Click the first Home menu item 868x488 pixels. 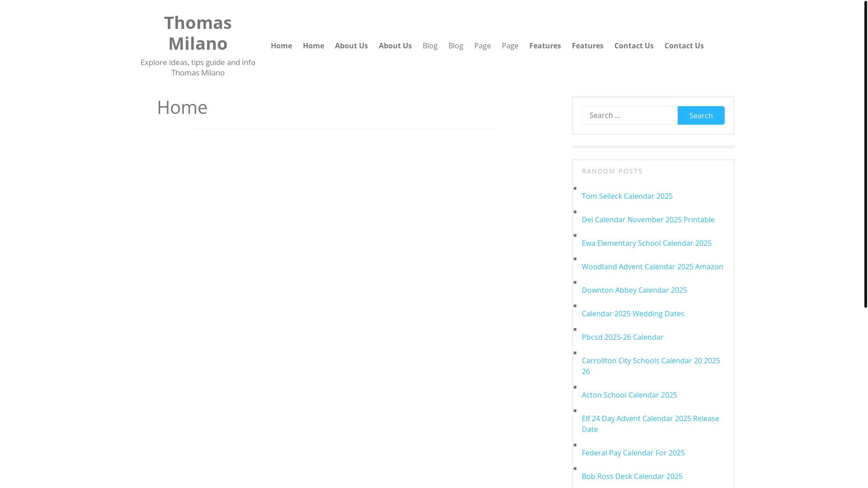pyautogui.click(x=281, y=46)
